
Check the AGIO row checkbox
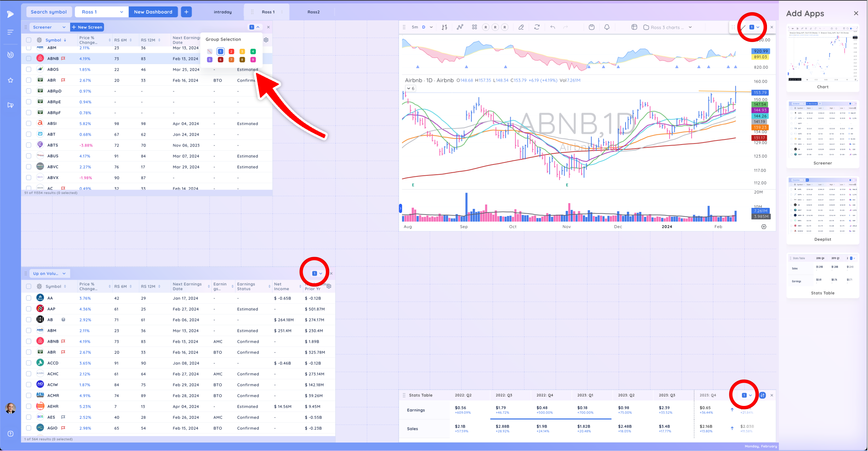pyautogui.click(x=29, y=428)
